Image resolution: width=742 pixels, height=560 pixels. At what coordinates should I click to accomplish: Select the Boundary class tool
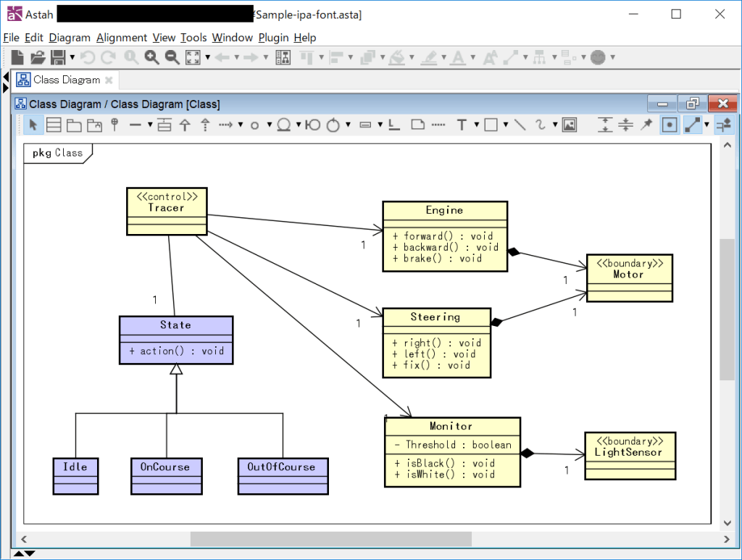[312, 125]
